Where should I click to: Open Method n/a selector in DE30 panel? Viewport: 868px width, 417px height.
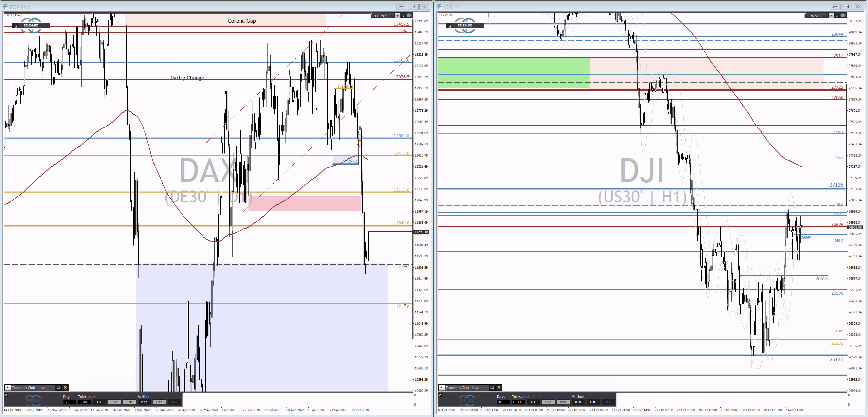[144, 402]
